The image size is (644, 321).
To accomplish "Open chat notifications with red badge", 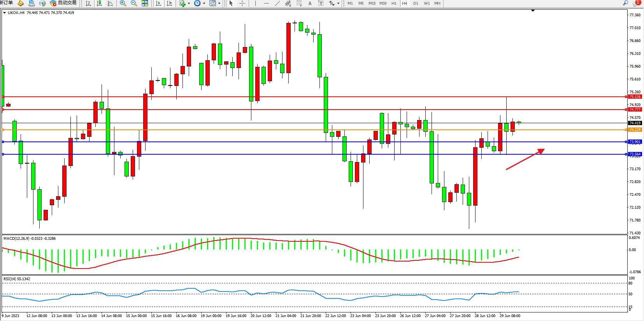I will point(637,3).
